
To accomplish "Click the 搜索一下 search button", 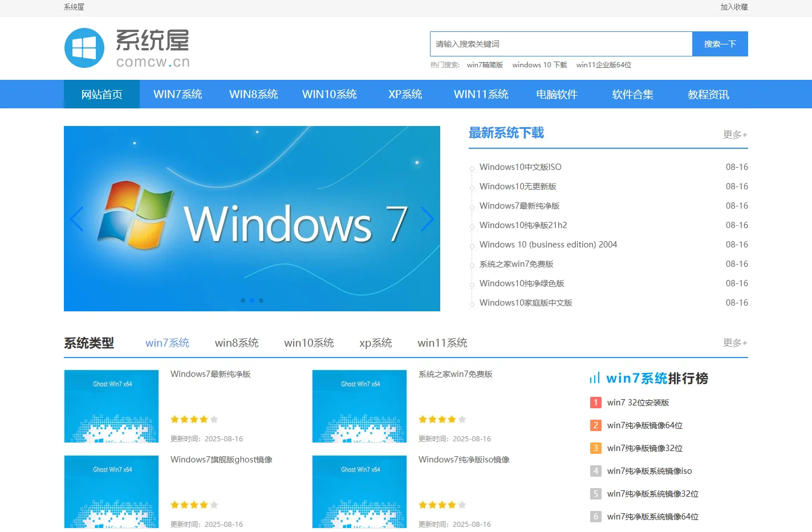I will (720, 44).
